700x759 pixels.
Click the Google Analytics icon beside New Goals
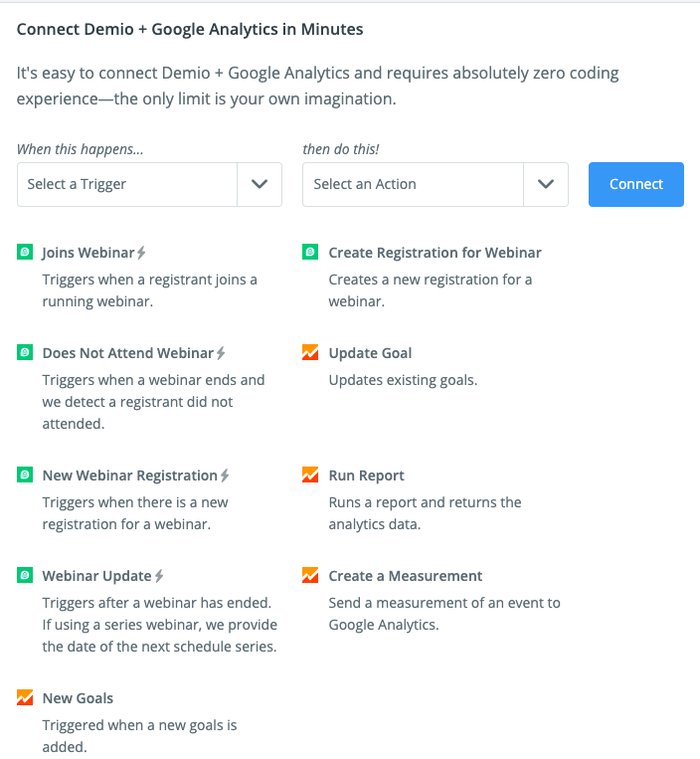(x=25, y=697)
